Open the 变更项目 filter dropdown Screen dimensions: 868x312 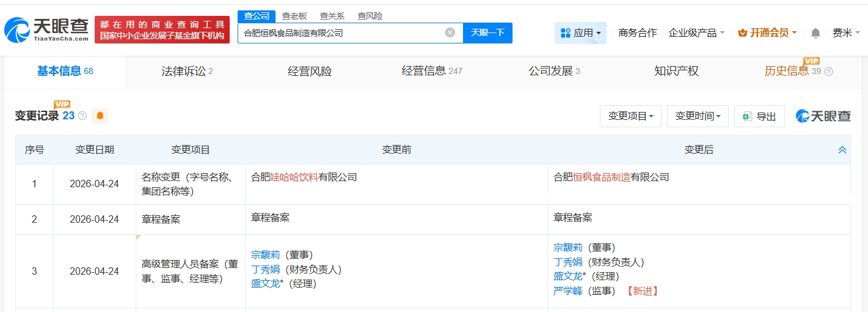631,116
